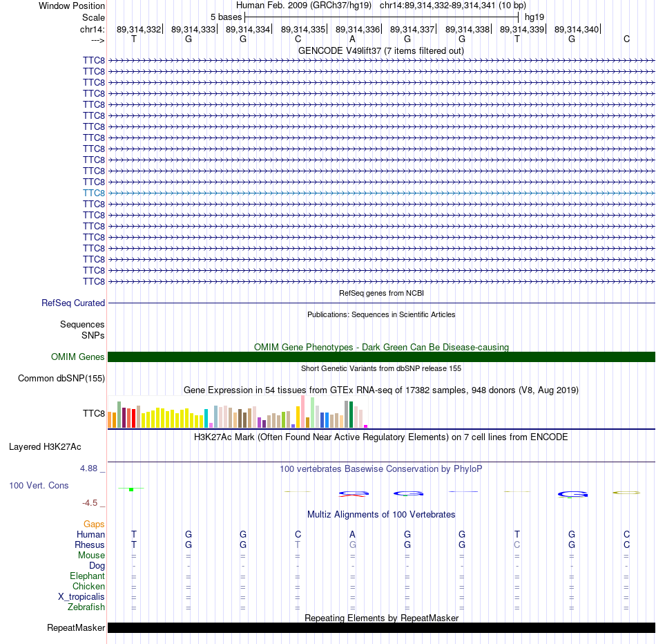
Task: Open the H3K27Ac Mark track title
Action: tap(381, 437)
